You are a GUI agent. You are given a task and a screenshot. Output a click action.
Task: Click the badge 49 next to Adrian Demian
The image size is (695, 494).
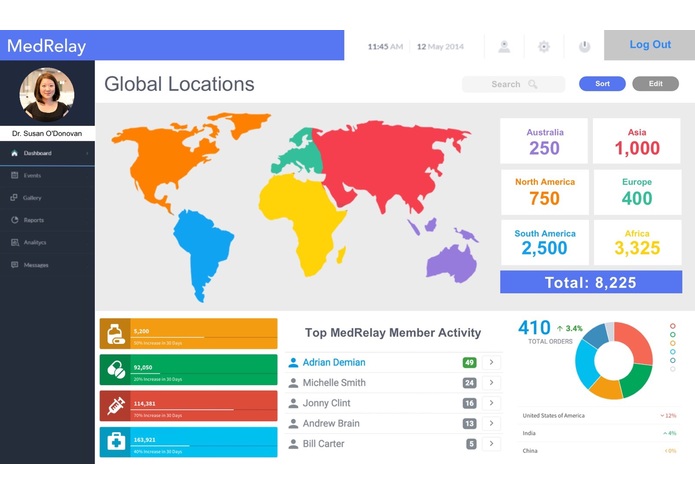[469, 362]
